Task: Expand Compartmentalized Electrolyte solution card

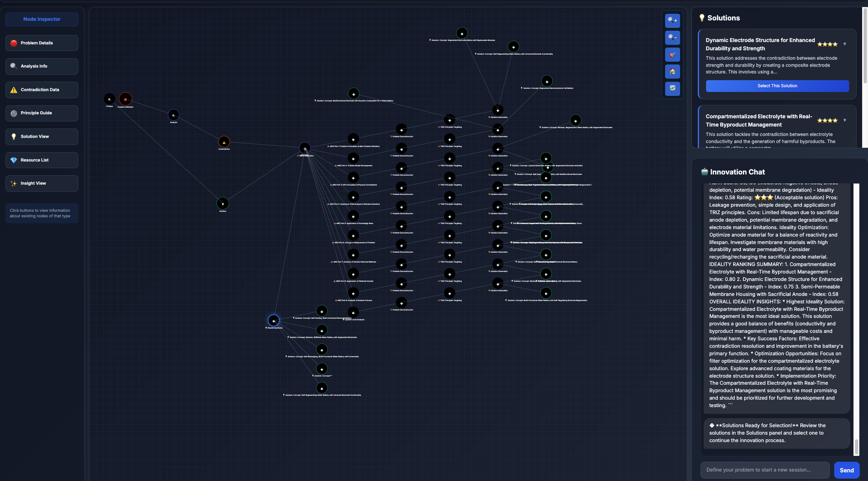Action: [x=844, y=120]
